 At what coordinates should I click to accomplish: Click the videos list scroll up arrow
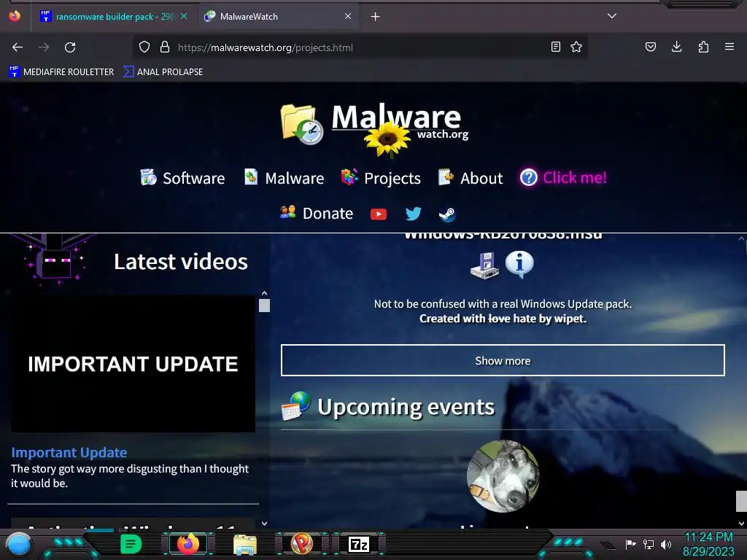pyautogui.click(x=264, y=293)
